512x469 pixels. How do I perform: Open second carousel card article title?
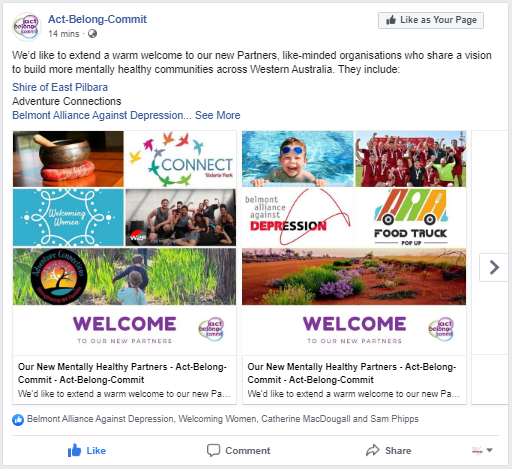352,373
